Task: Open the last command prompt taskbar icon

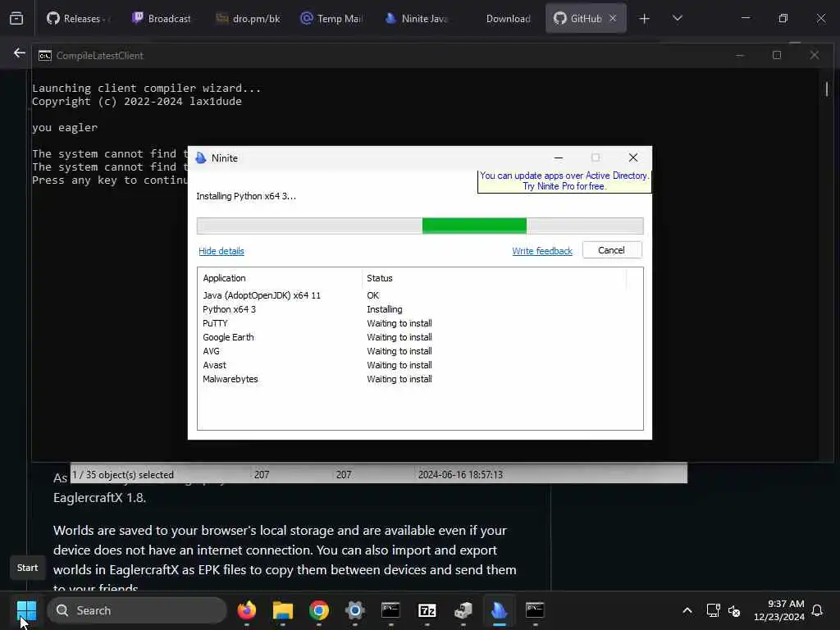Action: [535, 610]
